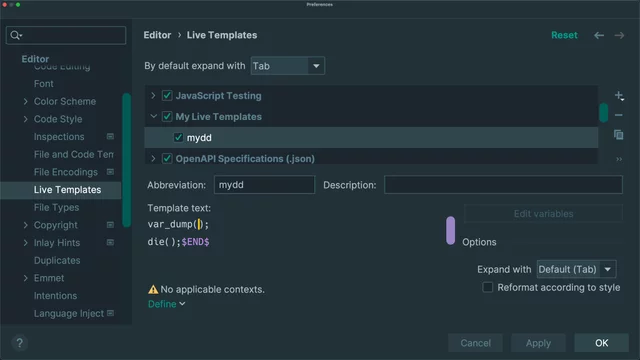
Task: Click the sidebar vertical scrollbar
Action: 127,160
